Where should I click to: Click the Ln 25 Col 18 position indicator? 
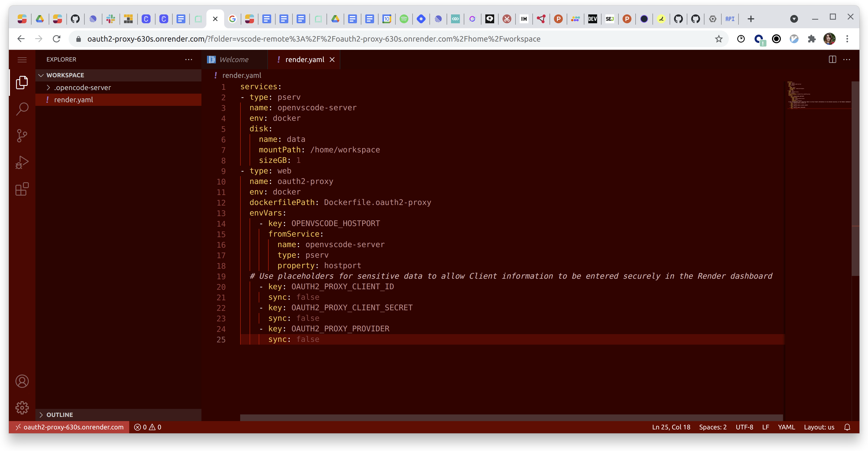(x=670, y=427)
